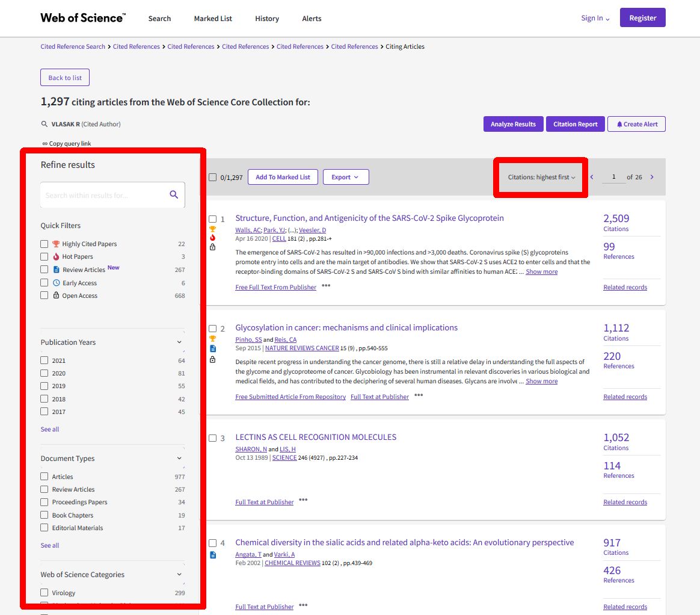Collapse the Document Types section
This screenshot has height=615, width=700.
click(179, 458)
